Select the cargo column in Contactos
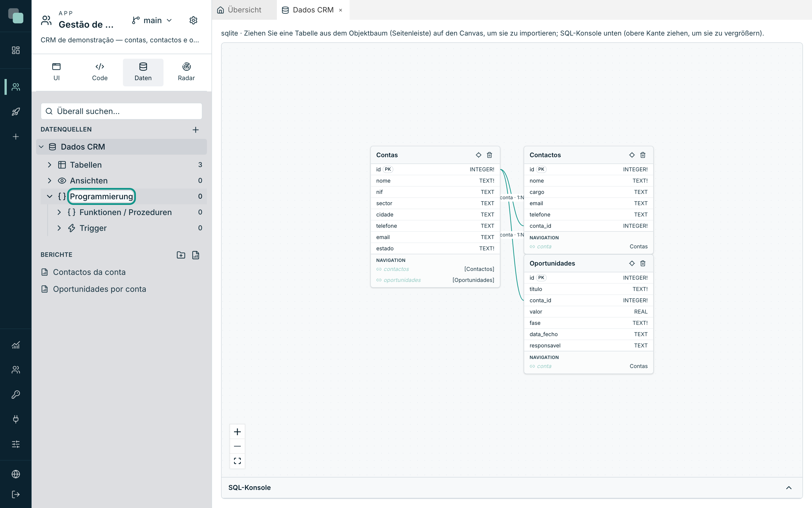Image resolution: width=812 pixels, height=508 pixels. point(588,192)
